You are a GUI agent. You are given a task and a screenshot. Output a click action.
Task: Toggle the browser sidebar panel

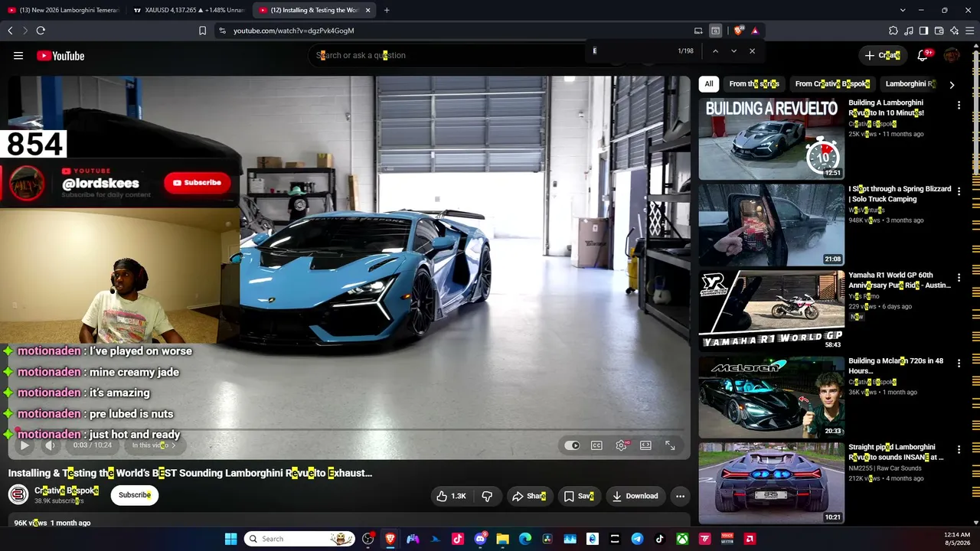pyautogui.click(x=924, y=31)
